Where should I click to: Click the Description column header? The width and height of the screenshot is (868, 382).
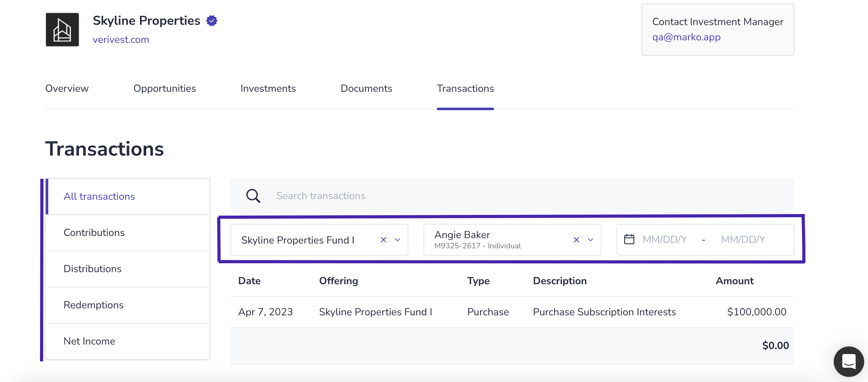click(560, 281)
